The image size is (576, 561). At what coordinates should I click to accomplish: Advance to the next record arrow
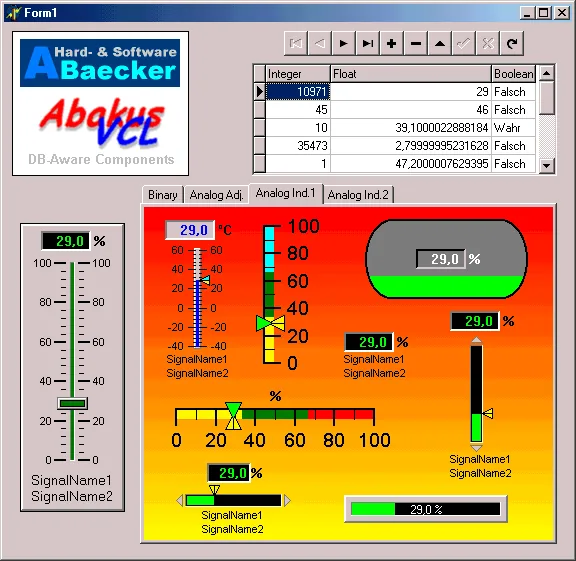click(x=343, y=44)
